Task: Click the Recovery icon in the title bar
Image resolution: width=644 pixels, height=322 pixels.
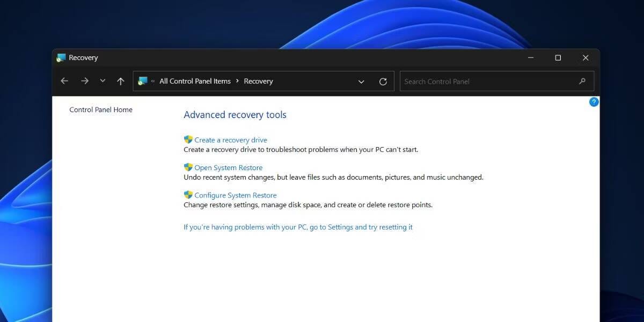Action: click(61, 57)
